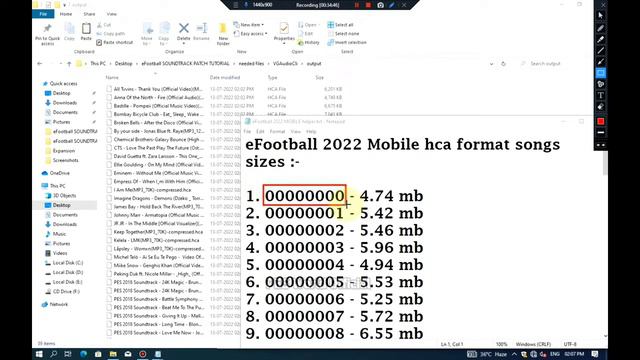Select the text tool in annotation toolbar
Image resolution: width=640 pixels, height=360 pixels.
(x=601, y=96)
